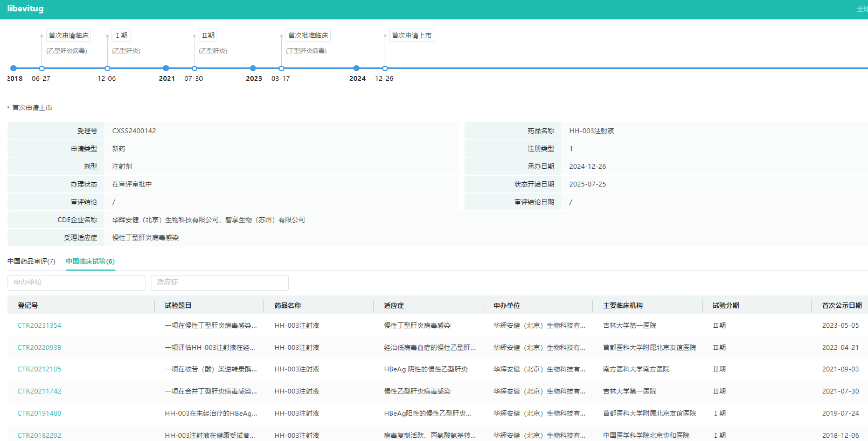Open trial record CTR20220938
This screenshot has width=868, height=441.
coord(39,348)
